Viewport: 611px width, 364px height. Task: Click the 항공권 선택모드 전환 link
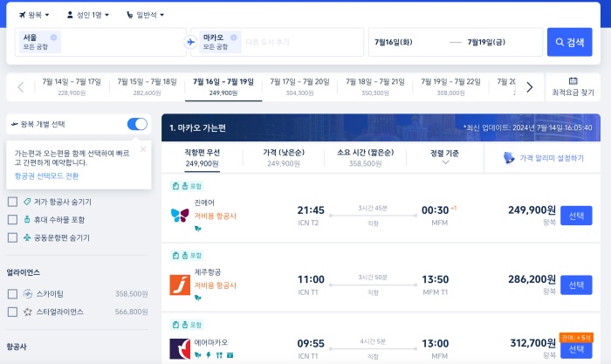coord(46,175)
